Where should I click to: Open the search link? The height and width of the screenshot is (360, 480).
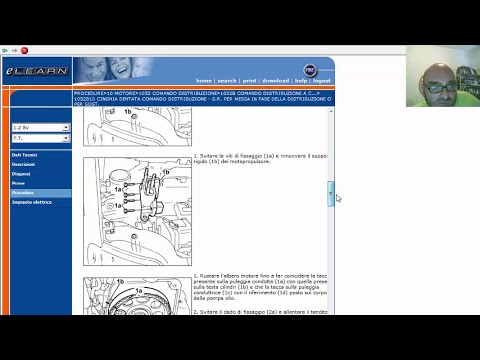tap(227, 81)
